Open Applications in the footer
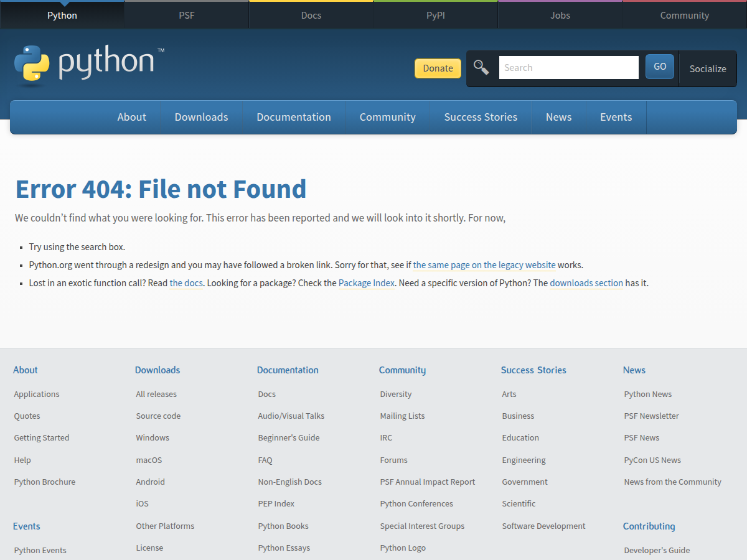Viewport: 747px width, 560px height. 37,394
